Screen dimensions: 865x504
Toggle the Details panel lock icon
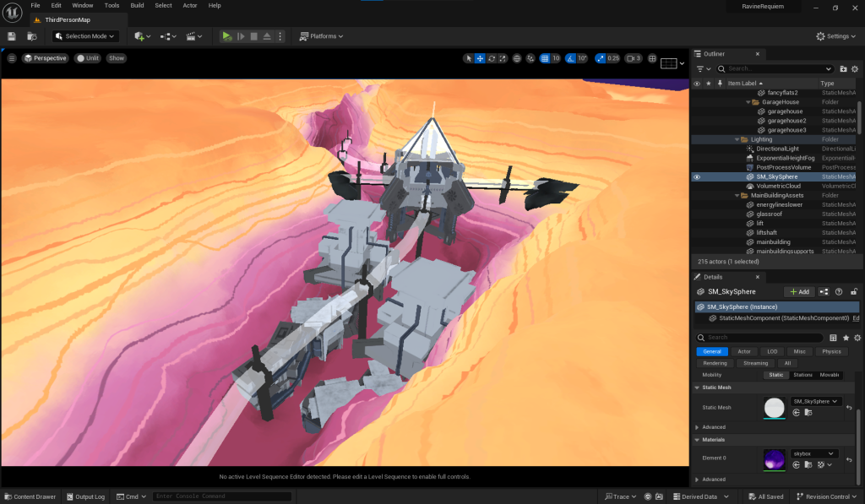854,292
